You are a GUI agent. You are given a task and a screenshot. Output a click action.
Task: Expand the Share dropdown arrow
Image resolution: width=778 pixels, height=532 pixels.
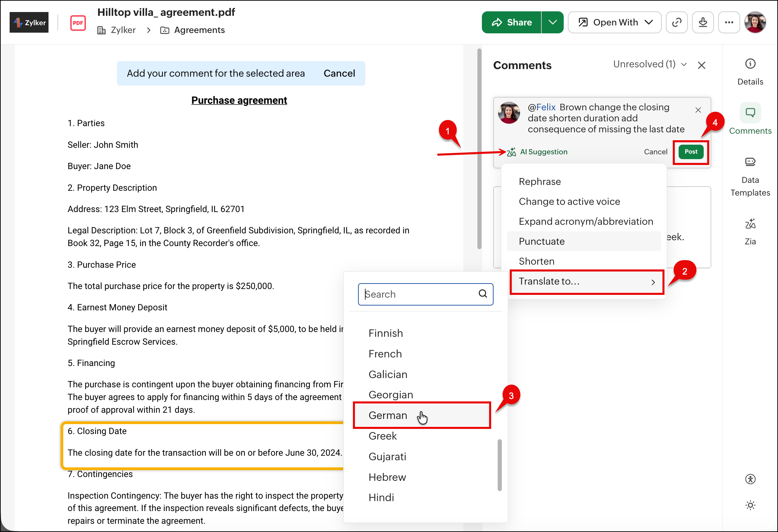tap(552, 23)
